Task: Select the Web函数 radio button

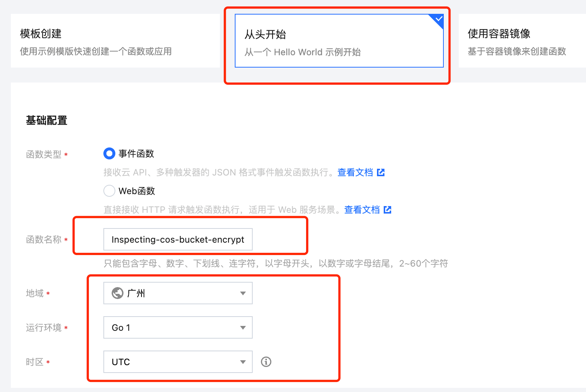Action: (x=109, y=191)
